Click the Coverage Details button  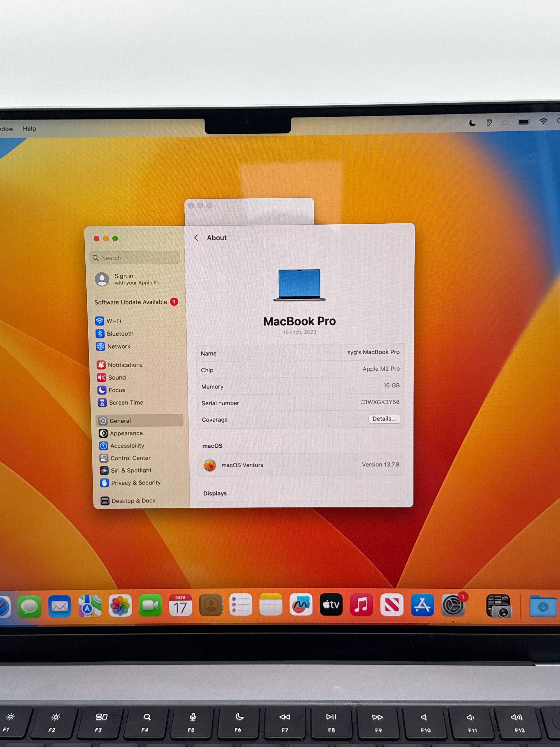384,418
